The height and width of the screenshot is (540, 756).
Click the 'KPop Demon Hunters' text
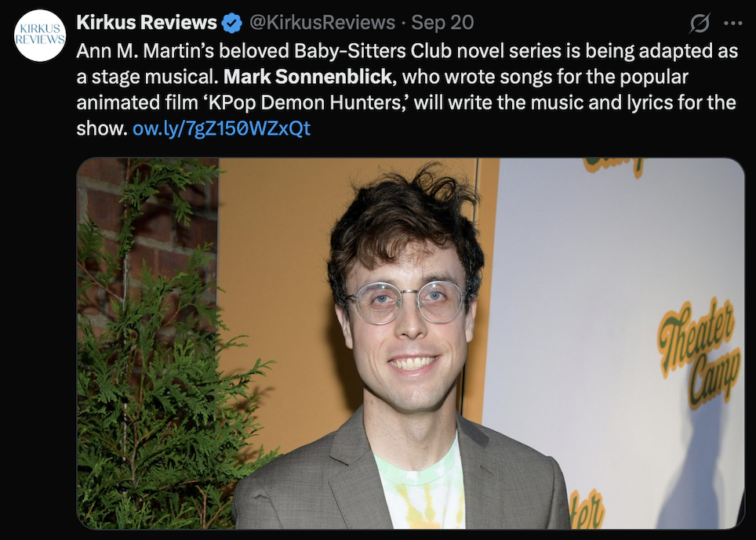click(x=303, y=103)
